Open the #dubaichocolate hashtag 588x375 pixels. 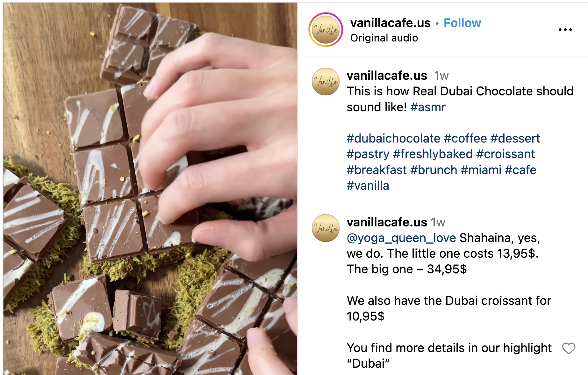(x=393, y=138)
